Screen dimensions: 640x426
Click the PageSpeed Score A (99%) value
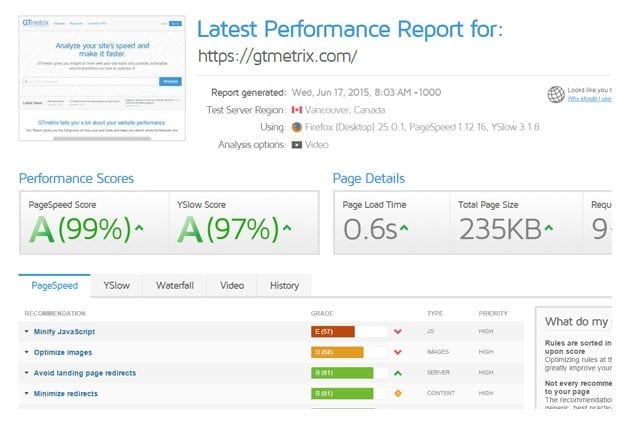pyautogui.click(x=80, y=229)
